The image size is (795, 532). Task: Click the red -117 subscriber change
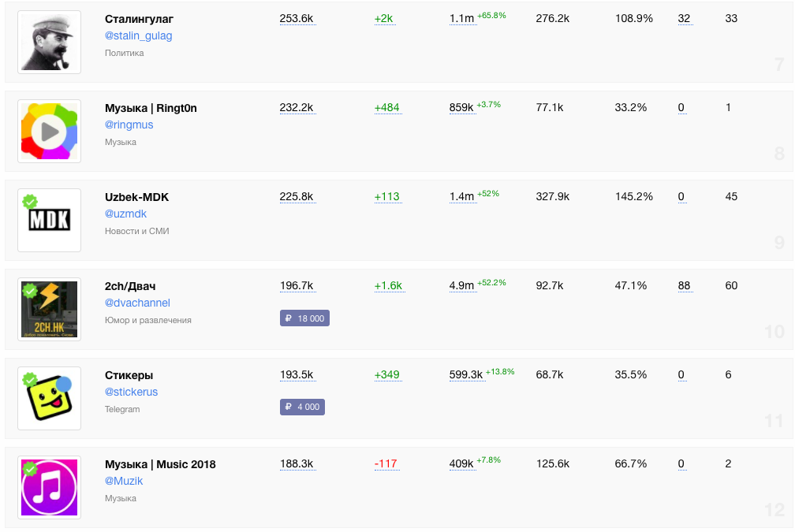click(x=386, y=463)
